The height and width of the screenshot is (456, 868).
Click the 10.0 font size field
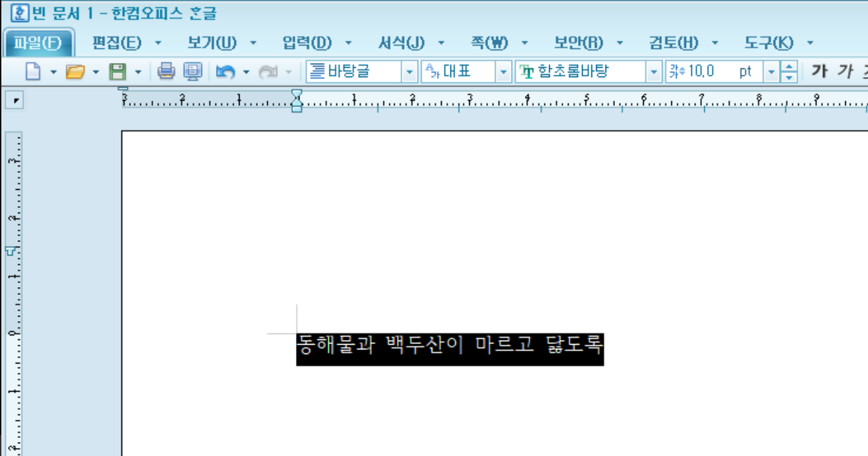pos(714,72)
